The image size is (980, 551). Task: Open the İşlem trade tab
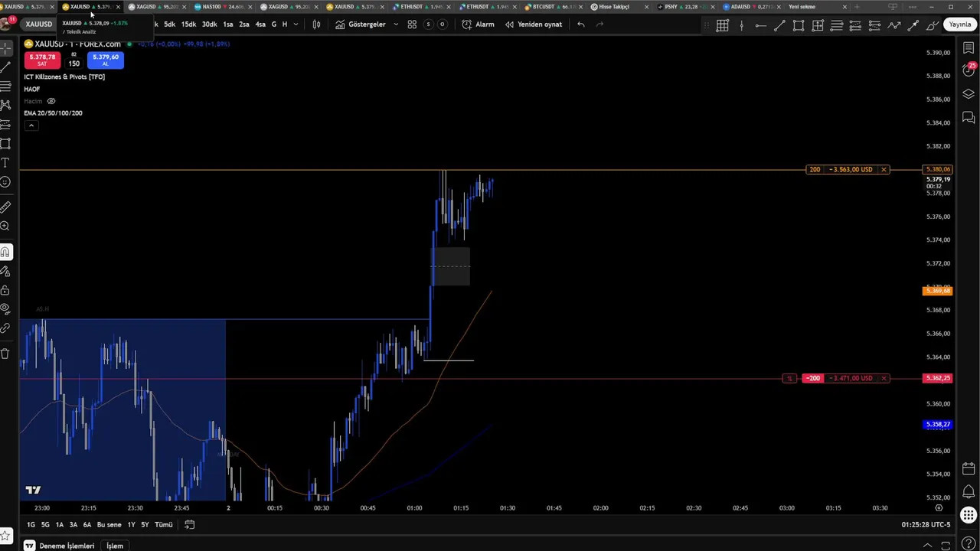pyautogui.click(x=115, y=546)
